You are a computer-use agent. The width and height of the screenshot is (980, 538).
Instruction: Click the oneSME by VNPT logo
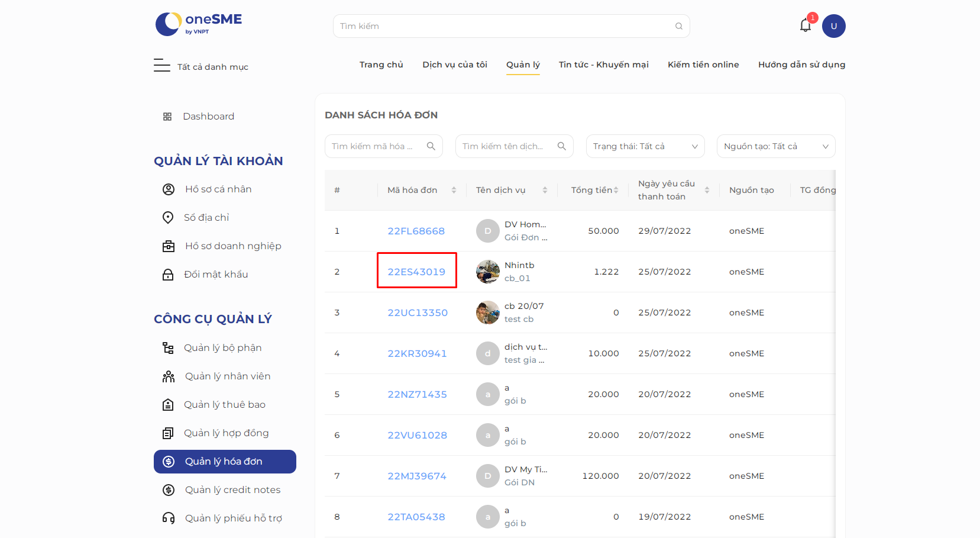click(x=199, y=24)
